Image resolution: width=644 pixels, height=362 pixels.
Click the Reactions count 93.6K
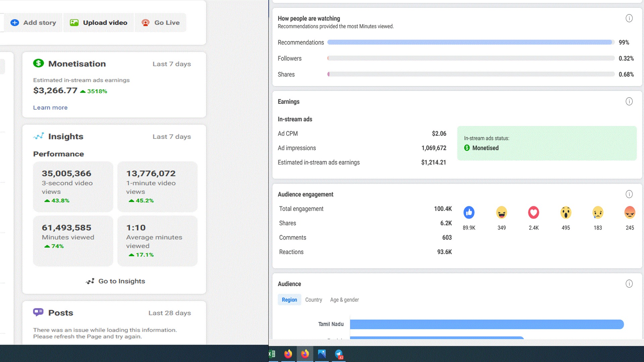(444, 252)
